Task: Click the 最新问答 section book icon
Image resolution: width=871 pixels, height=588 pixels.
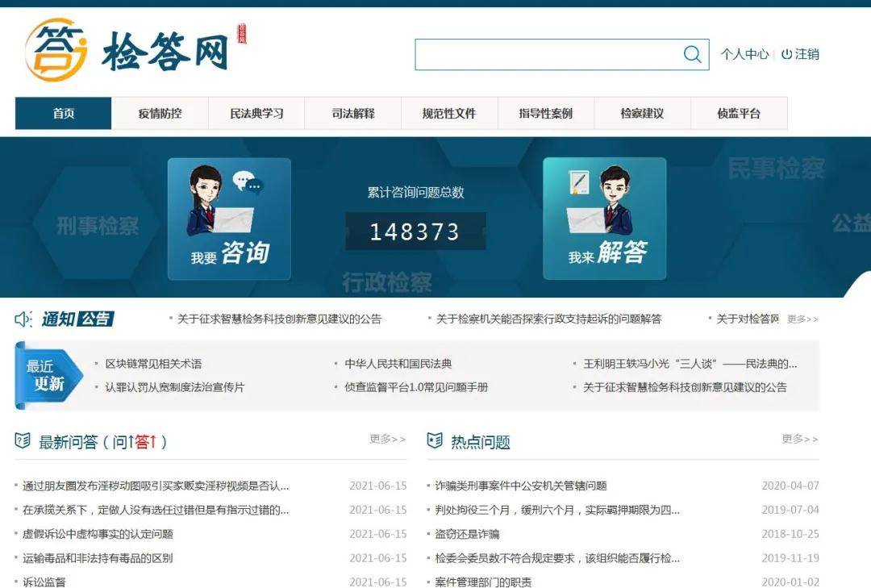Action: (x=23, y=440)
